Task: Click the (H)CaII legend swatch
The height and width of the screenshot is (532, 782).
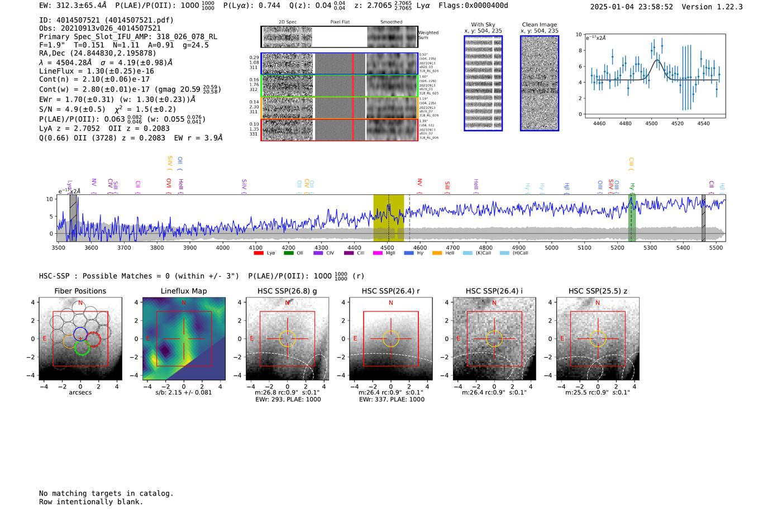Action: [504, 253]
